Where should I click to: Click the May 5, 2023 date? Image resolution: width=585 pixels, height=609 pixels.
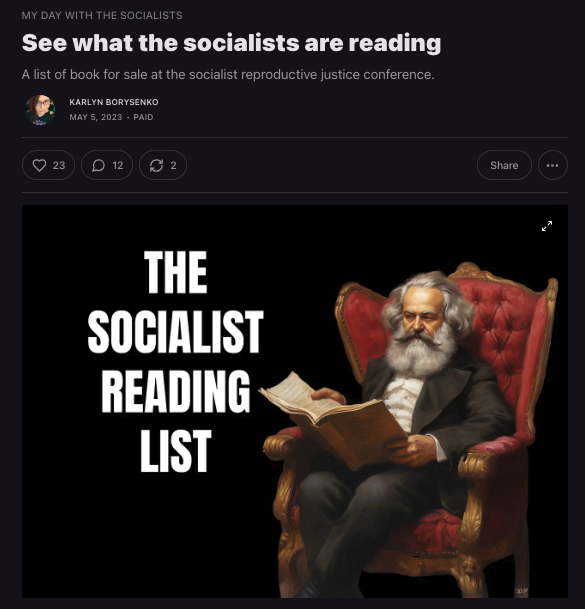(x=96, y=117)
